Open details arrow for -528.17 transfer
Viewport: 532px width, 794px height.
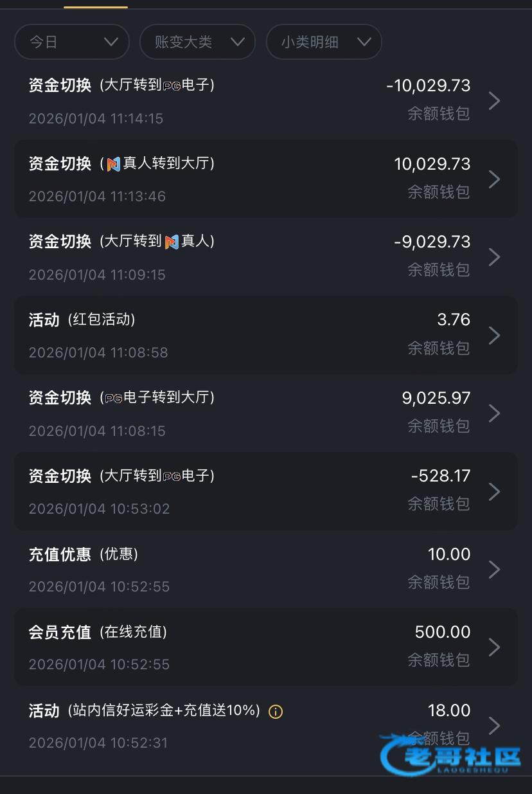pos(494,491)
